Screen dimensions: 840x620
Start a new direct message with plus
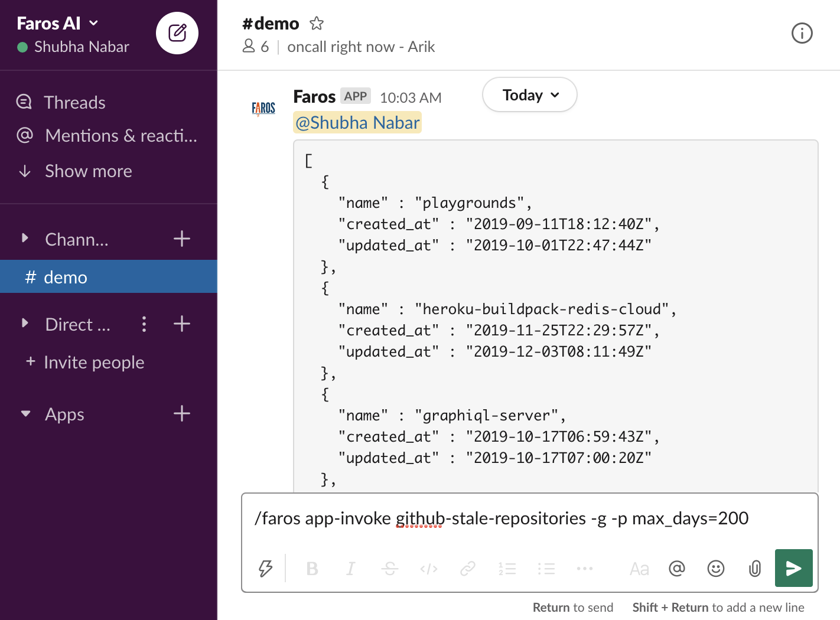click(x=182, y=324)
